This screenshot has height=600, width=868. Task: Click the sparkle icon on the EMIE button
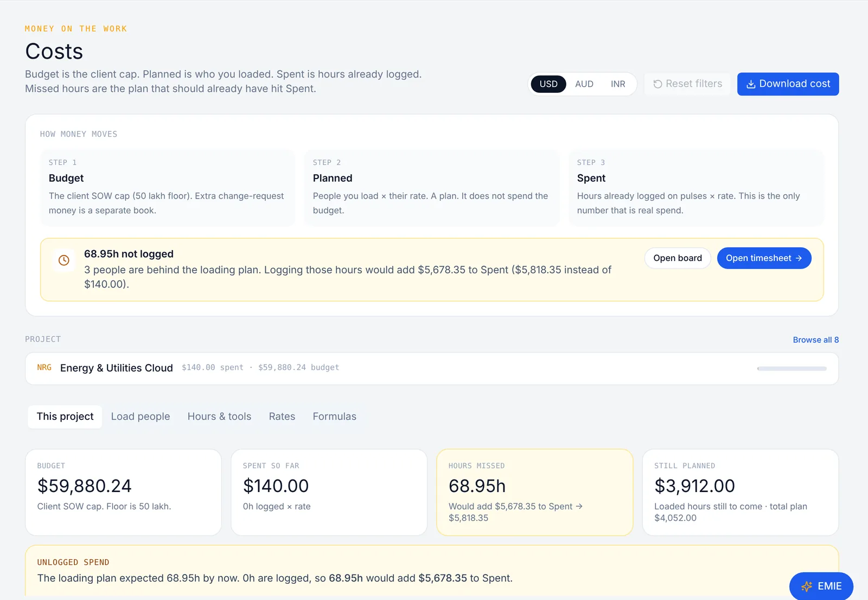tap(807, 586)
